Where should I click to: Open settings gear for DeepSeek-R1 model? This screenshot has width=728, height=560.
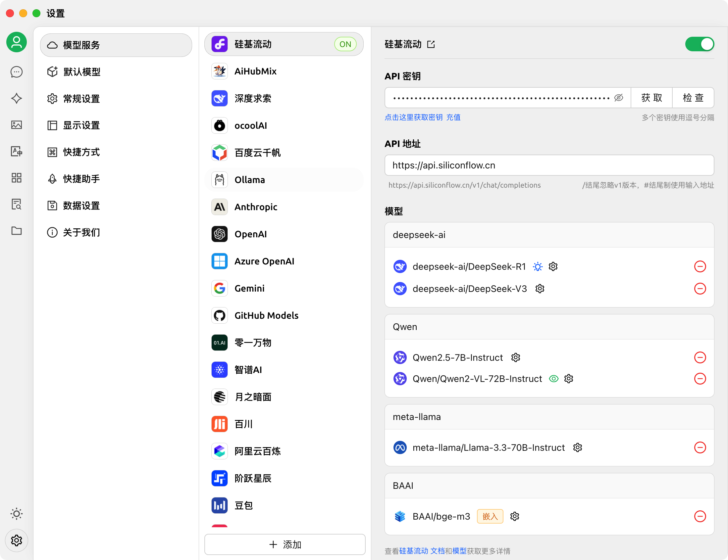click(553, 266)
